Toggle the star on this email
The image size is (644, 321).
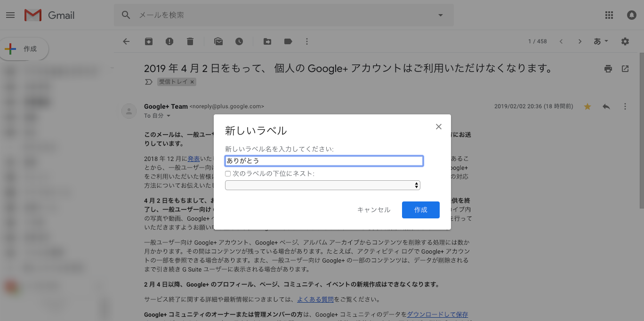pos(588,107)
